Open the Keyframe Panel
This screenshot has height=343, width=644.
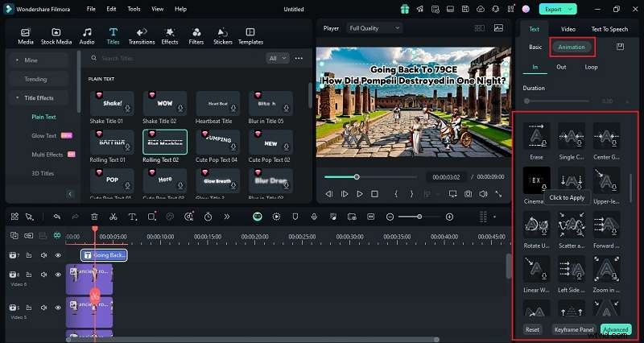(x=574, y=329)
